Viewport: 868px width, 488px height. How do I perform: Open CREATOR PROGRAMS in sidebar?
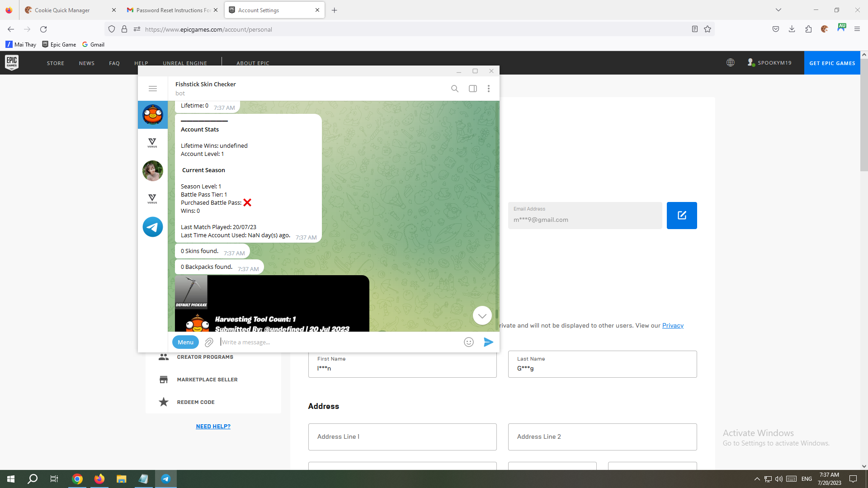pos(205,357)
